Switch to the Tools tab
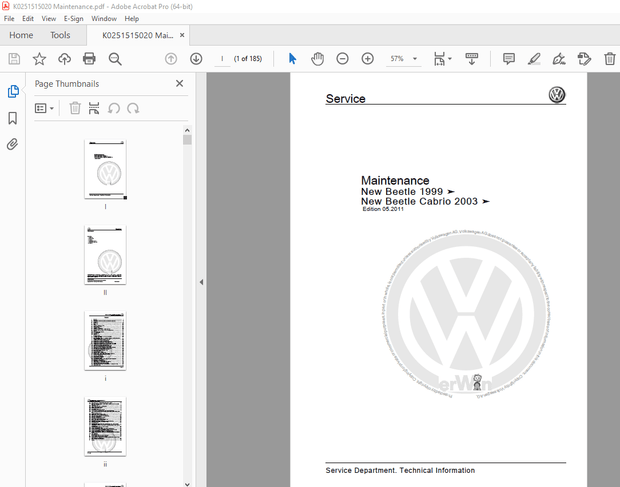The height and width of the screenshot is (487, 620). pyautogui.click(x=60, y=35)
